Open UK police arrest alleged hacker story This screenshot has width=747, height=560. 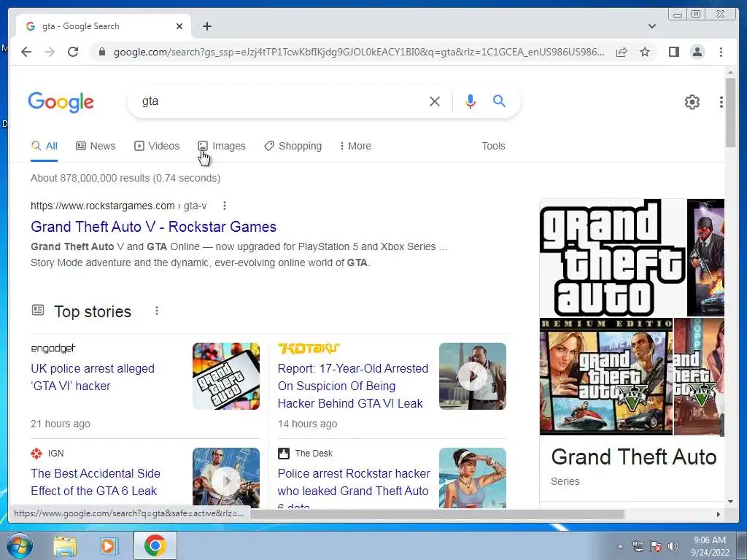pyautogui.click(x=93, y=377)
